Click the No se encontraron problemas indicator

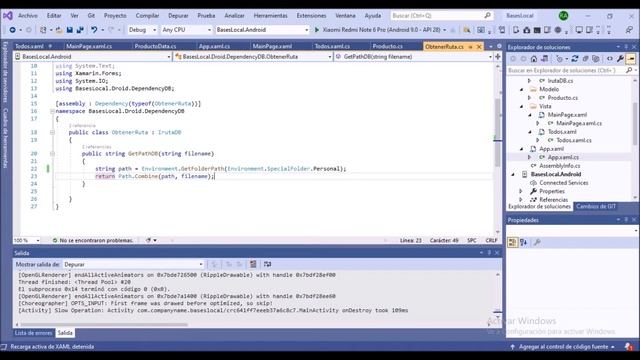pos(93,240)
